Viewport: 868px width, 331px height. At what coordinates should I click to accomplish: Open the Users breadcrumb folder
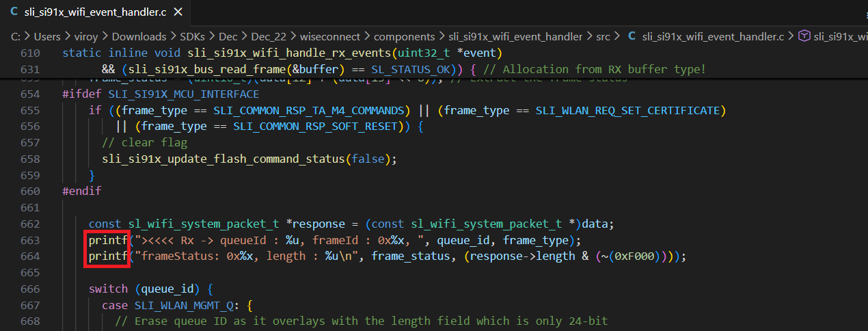point(47,36)
